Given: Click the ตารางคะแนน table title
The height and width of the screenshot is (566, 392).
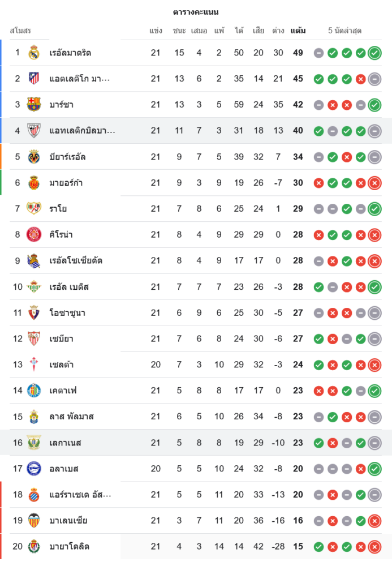Looking at the screenshot, I should pos(196,12).
